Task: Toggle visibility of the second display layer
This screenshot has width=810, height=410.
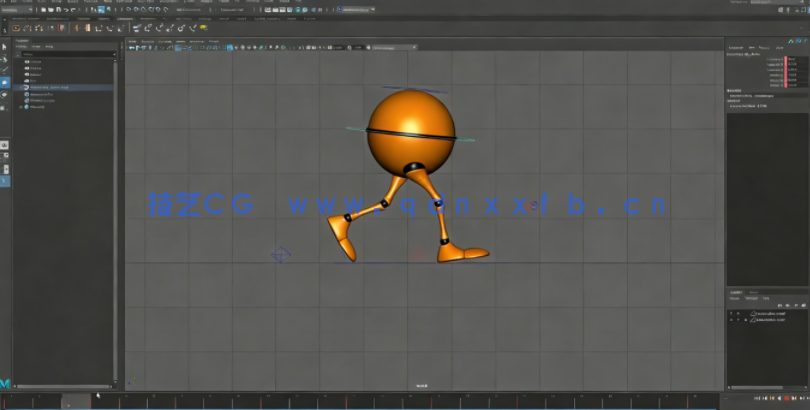Action: pos(732,320)
